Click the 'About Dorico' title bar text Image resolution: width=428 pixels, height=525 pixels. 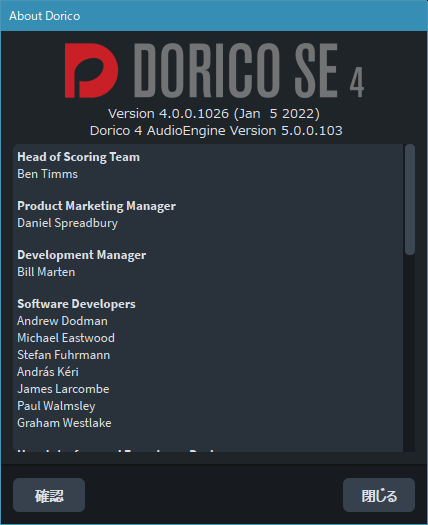tap(45, 16)
